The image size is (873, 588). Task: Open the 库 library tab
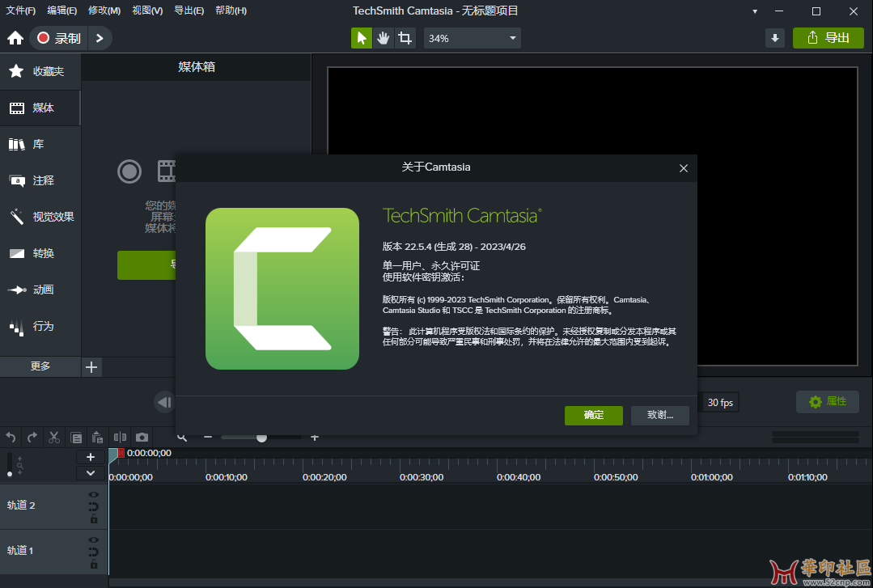point(40,144)
